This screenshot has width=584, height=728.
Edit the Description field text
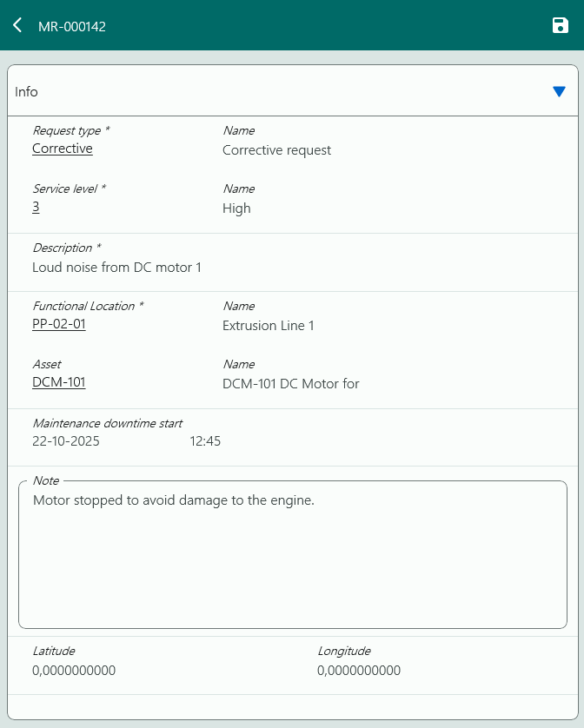(117, 268)
